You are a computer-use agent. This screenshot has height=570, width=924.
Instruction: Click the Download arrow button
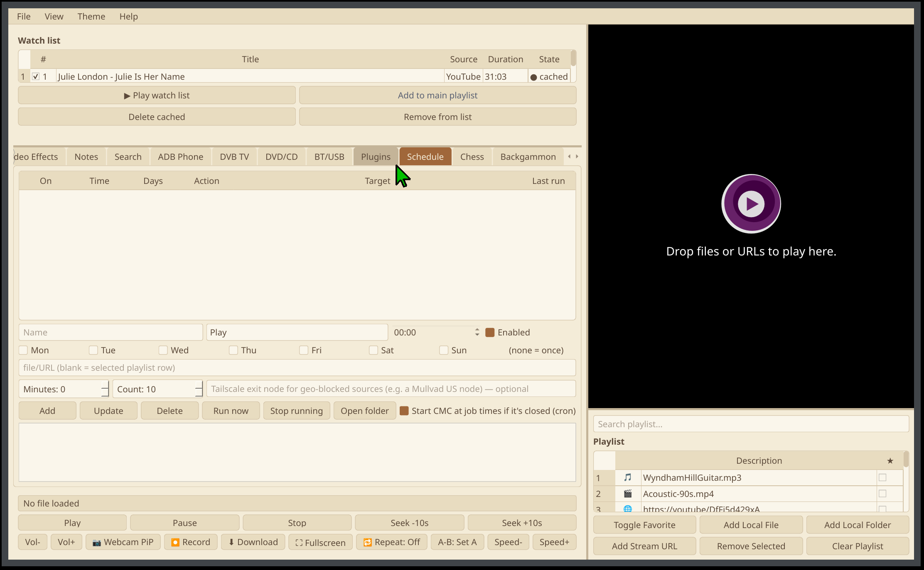click(253, 542)
